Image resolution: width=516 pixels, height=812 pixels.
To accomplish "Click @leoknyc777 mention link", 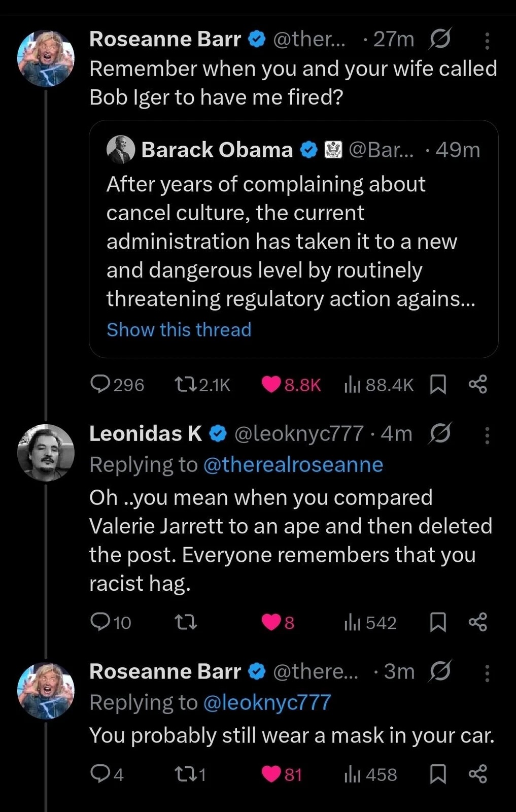I will tap(267, 703).
